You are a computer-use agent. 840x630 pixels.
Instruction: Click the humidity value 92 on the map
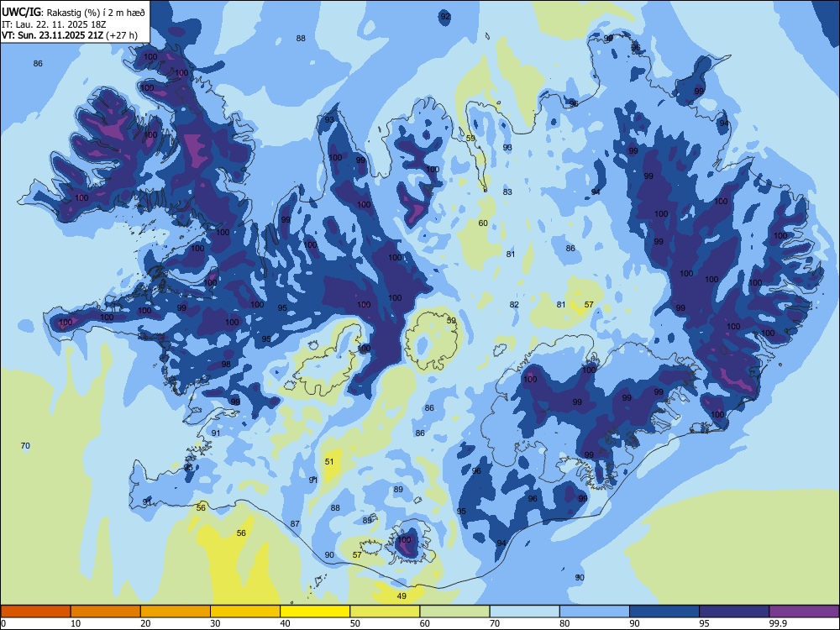pos(445,17)
